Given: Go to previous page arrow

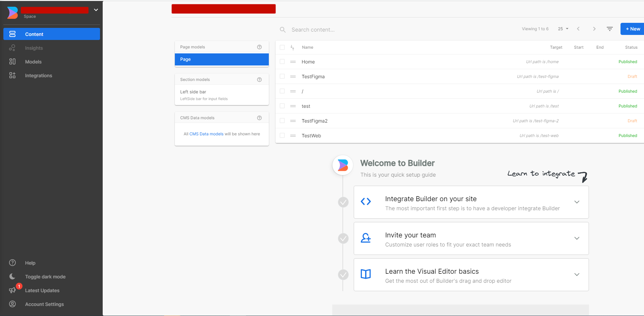Looking at the screenshot, I should [x=578, y=29].
